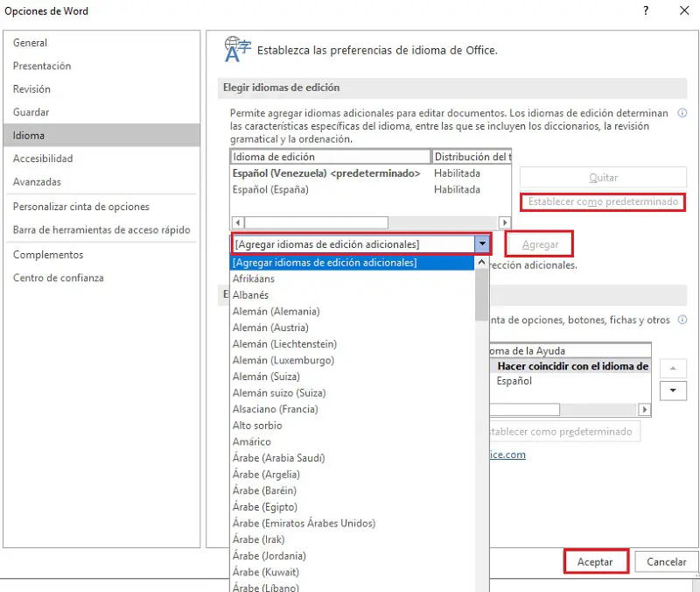Open Centro de confianza
Screen dimensions: 700x592
point(101,278)
